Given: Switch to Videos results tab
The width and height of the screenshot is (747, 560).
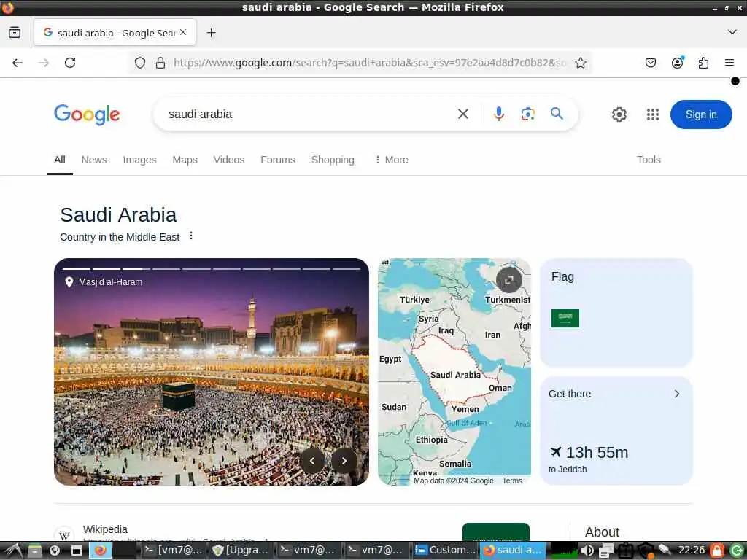Looking at the screenshot, I should point(228,160).
